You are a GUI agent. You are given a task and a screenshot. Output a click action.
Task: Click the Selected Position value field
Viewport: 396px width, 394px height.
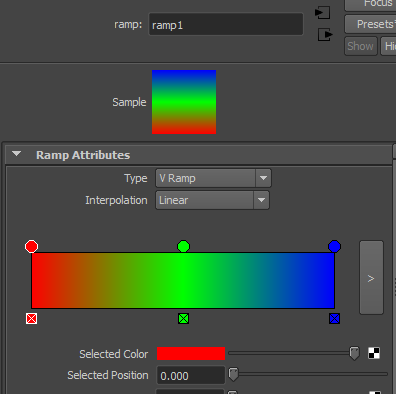click(x=191, y=375)
